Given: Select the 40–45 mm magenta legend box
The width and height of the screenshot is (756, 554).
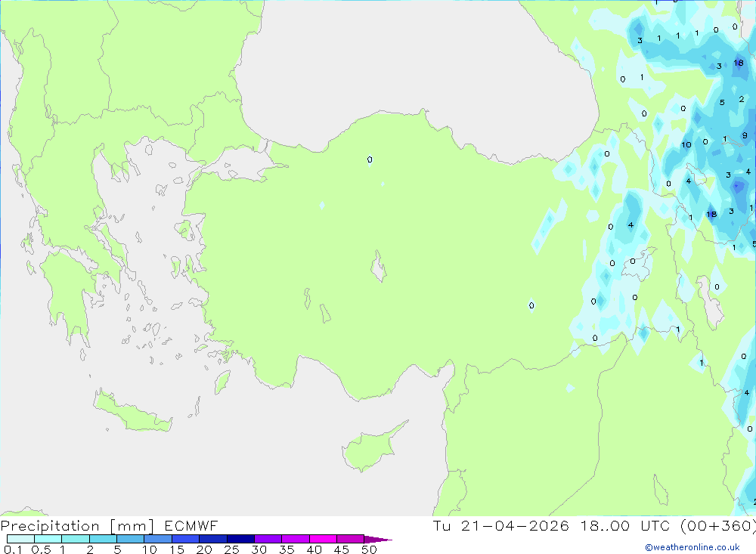Looking at the screenshot, I should (x=323, y=539).
